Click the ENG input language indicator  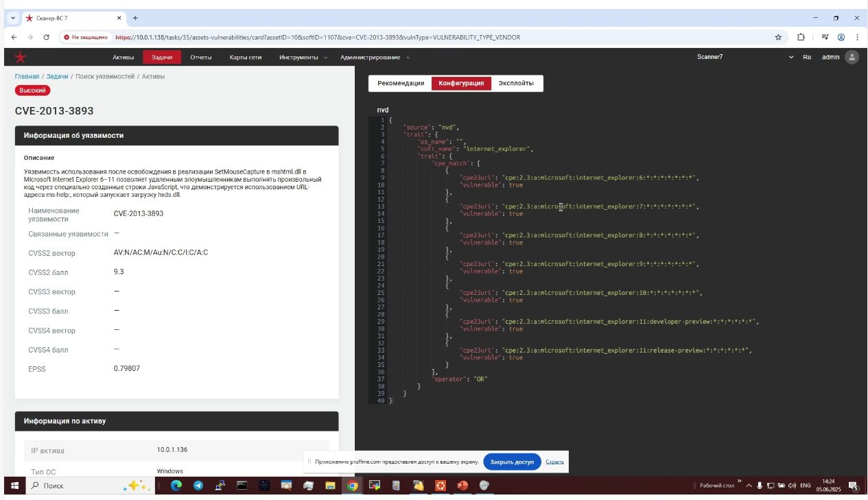tap(806, 486)
